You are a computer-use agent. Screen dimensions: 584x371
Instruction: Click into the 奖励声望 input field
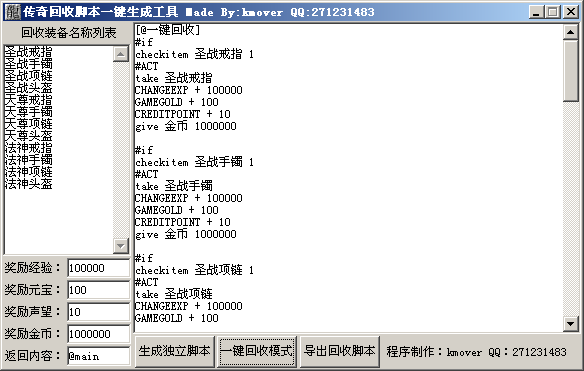tap(99, 312)
